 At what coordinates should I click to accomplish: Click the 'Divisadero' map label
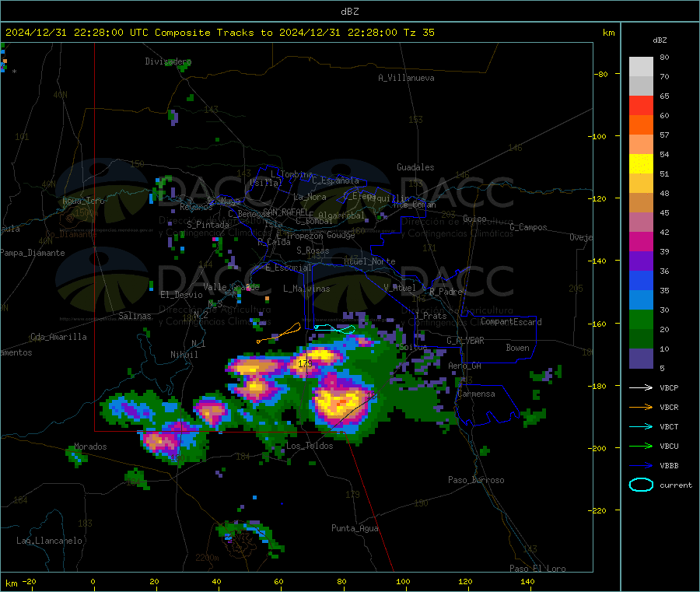coord(168,61)
